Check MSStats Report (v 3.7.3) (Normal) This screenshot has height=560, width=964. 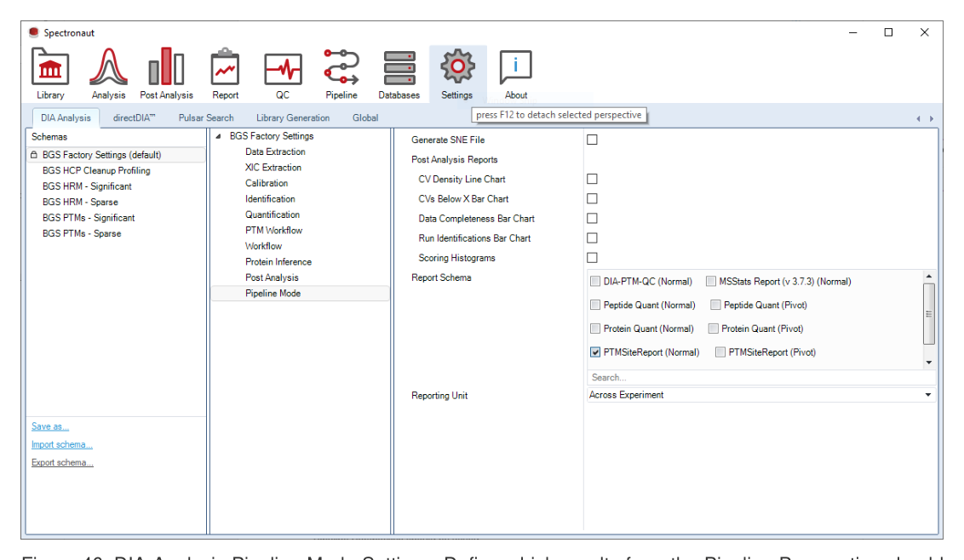click(711, 282)
